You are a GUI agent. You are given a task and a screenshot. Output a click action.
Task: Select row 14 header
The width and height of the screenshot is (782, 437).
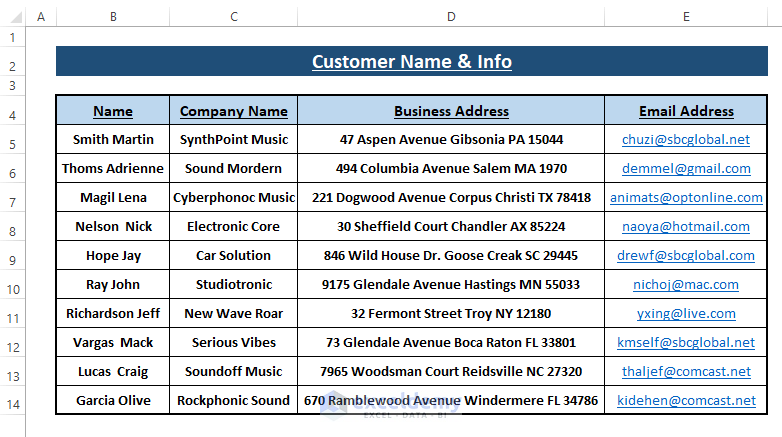pyautogui.click(x=12, y=404)
